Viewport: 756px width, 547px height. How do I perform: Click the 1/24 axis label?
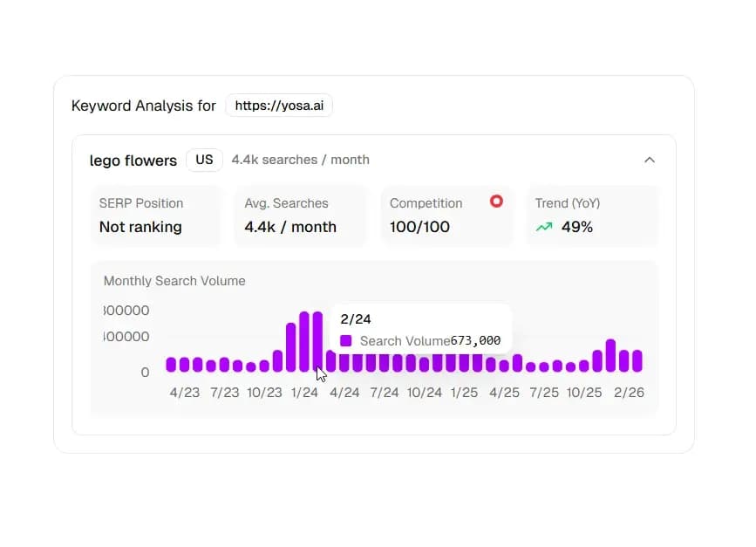click(304, 393)
